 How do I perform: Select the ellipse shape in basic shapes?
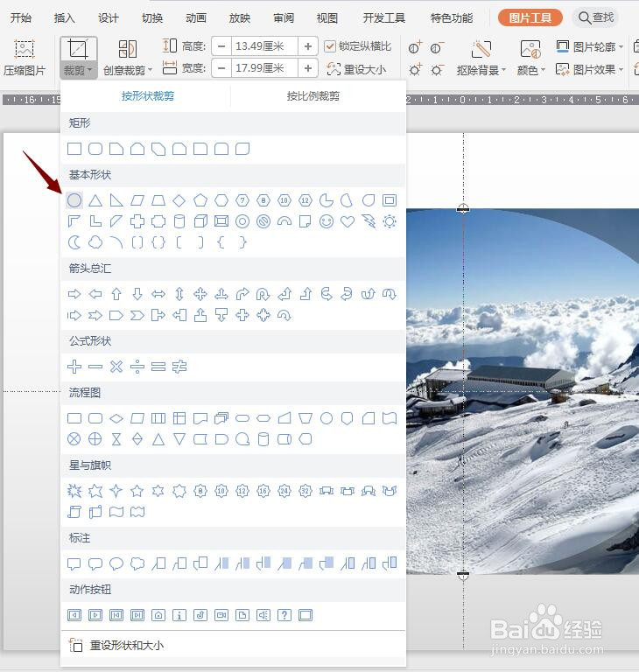[x=74, y=200]
